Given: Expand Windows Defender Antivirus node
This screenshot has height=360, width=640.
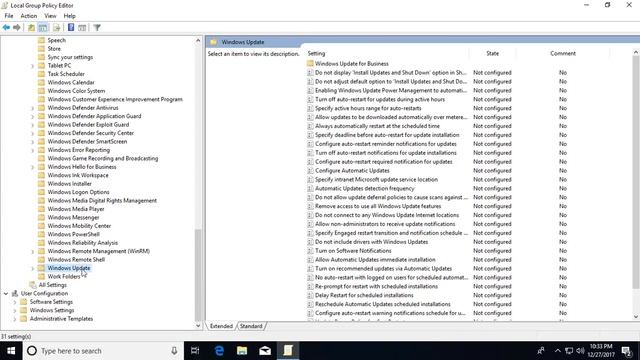Looking at the screenshot, I should coord(33,108).
